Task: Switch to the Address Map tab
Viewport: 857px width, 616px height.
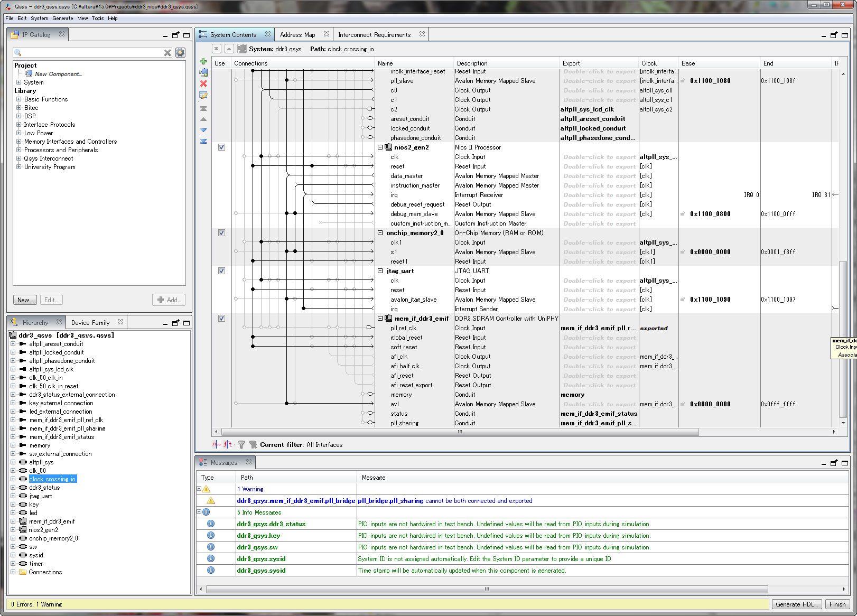Action: [297, 35]
